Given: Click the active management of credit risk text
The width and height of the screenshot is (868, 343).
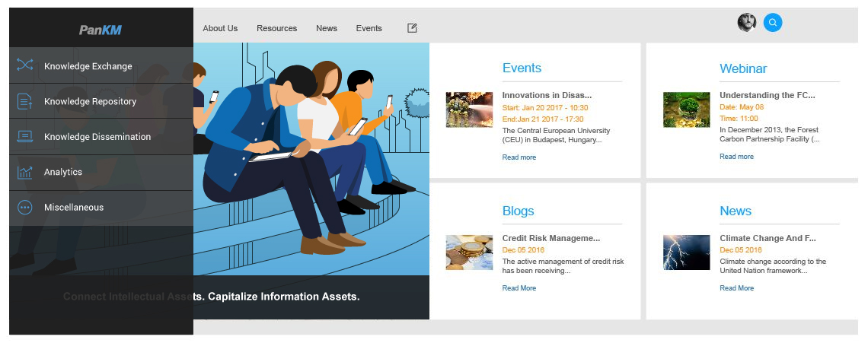Looking at the screenshot, I should (563, 266).
